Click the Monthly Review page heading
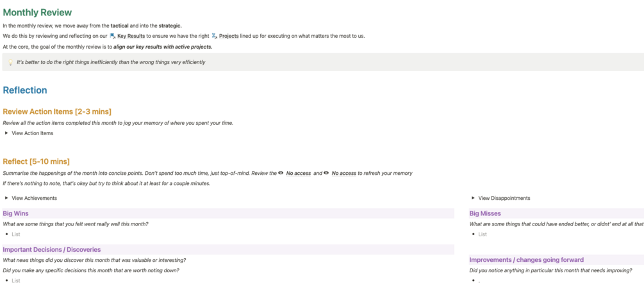This screenshot has height=294, width=644. (x=37, y=12)
